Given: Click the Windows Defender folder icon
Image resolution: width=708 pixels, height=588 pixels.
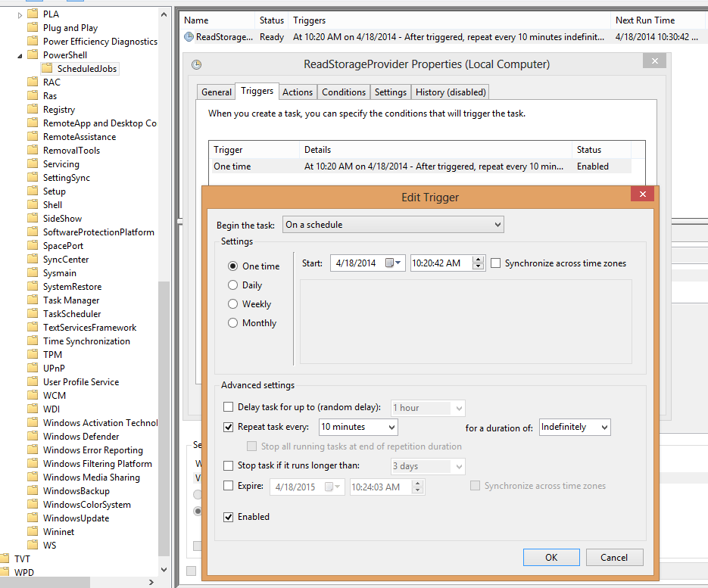Looking at the screenshot, I should pos(32,437).
